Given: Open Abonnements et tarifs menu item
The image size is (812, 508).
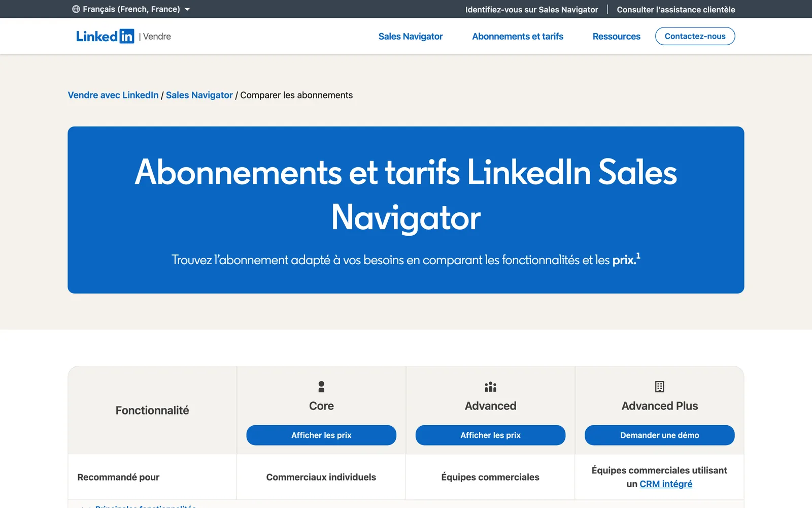Looking at the screenshot, I should click(x=518, y=37).
